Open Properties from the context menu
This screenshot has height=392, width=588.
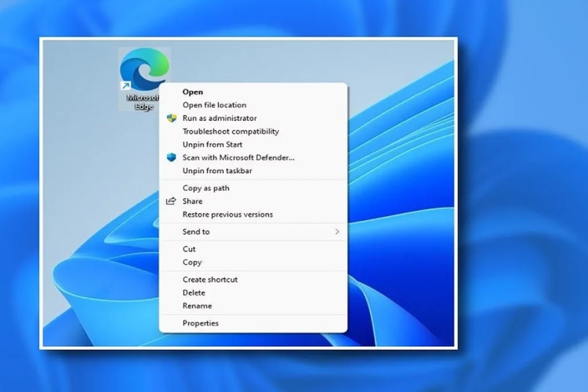tap(253, 323)
